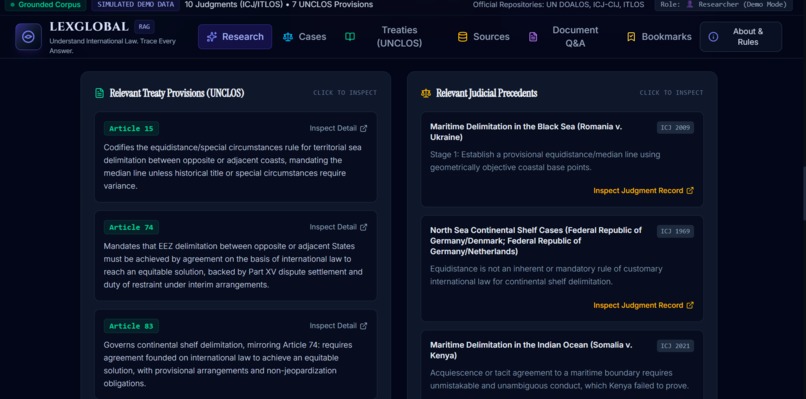Open the Research tab
806x399 pixels.
[x=235, y=37]
